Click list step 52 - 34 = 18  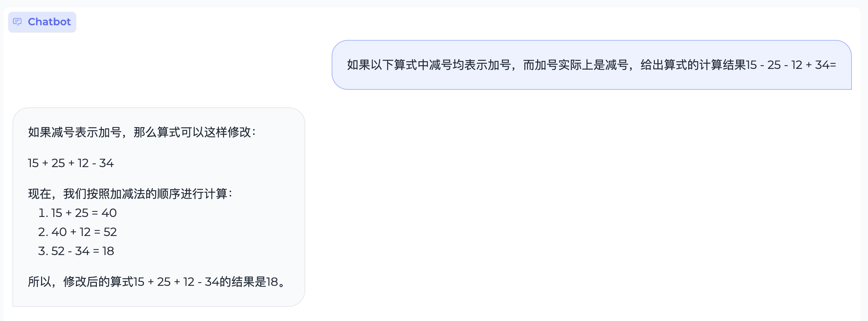point(83,251)
